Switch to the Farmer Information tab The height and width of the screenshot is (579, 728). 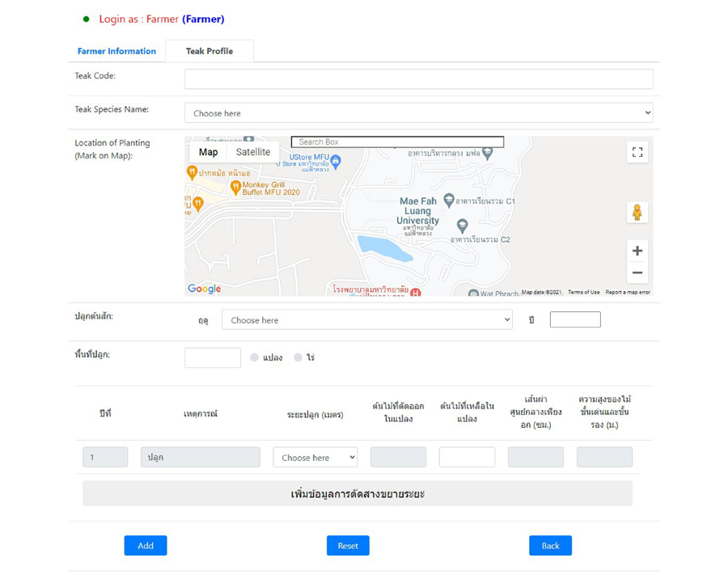click(x=116, y=51)
